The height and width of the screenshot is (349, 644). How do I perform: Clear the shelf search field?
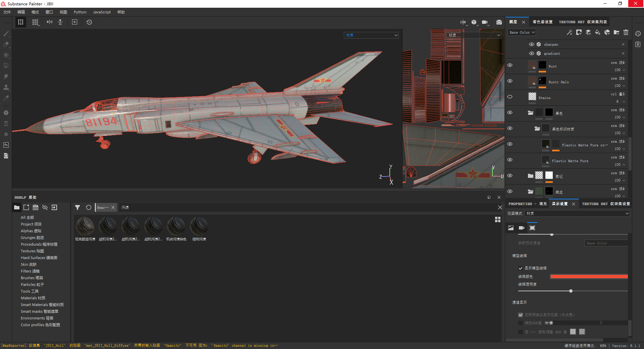coord(500,207)
